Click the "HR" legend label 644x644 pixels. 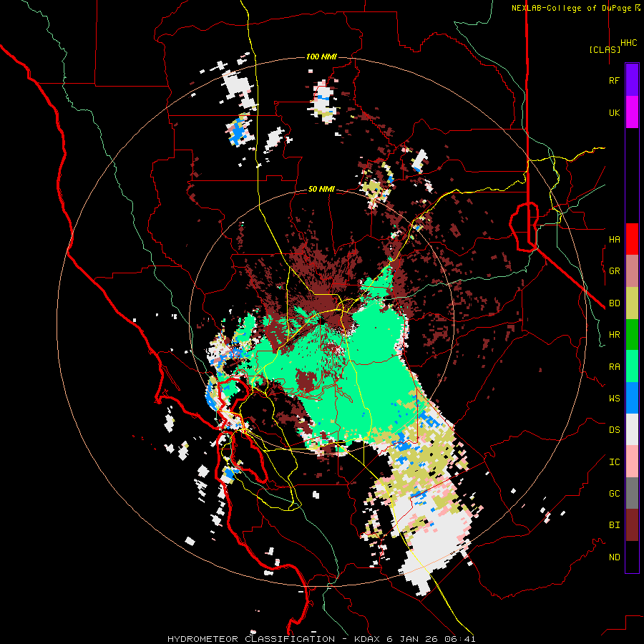point(614,335)
